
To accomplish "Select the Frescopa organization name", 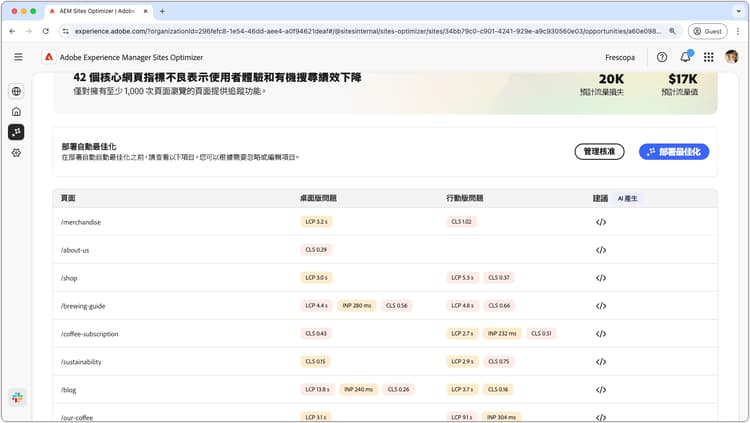I will coord(620,57).
